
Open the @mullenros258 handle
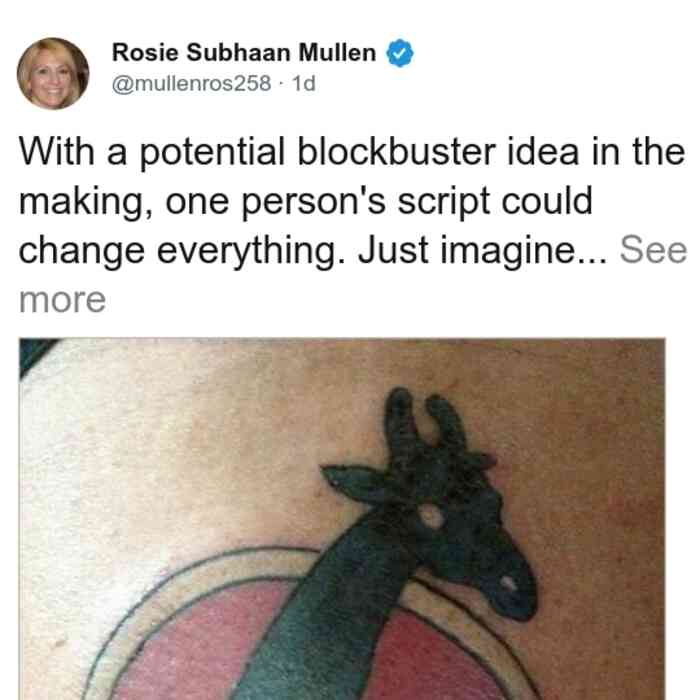click(x=191, y=83)
